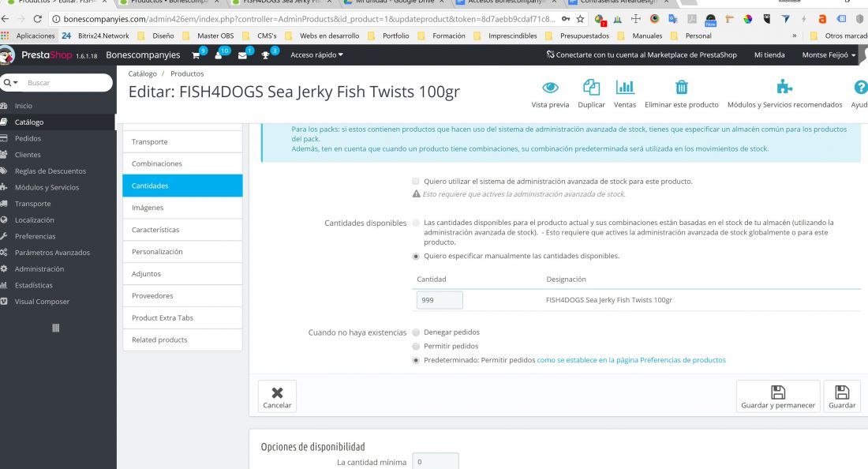
Task: Open the shopping cart orders notification icon
Action: click(x=196, y=54)
